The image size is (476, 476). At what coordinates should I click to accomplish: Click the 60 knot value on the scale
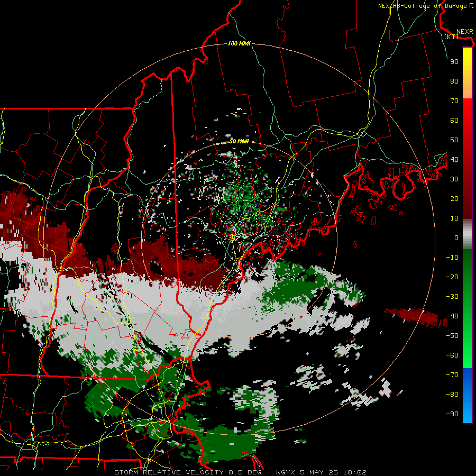tap(454, 121)
